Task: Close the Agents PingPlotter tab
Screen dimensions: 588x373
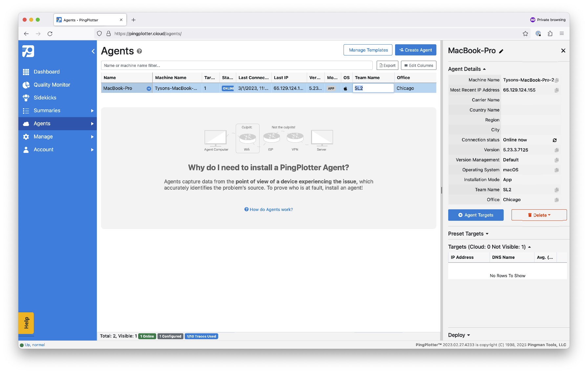Action: coord(121,20)
